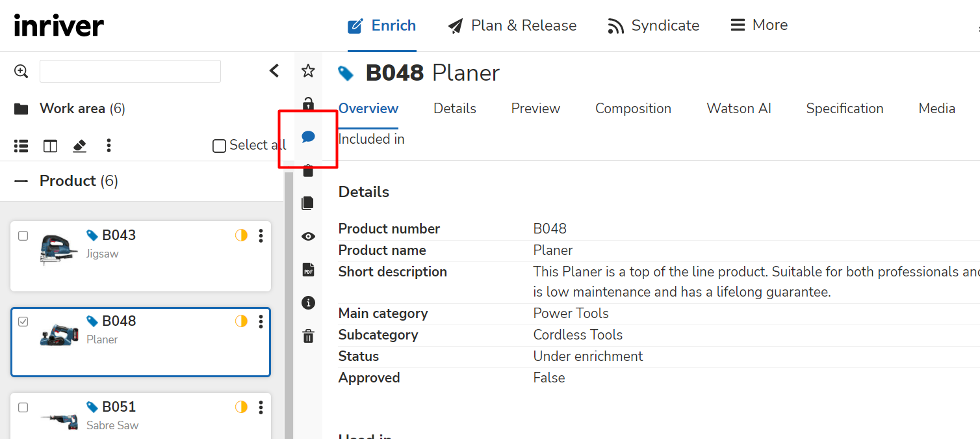Image resolution: width=980 pixels, height=439 pixels.
Task: Click tag icon beside B043
Action: pos(92,235)
